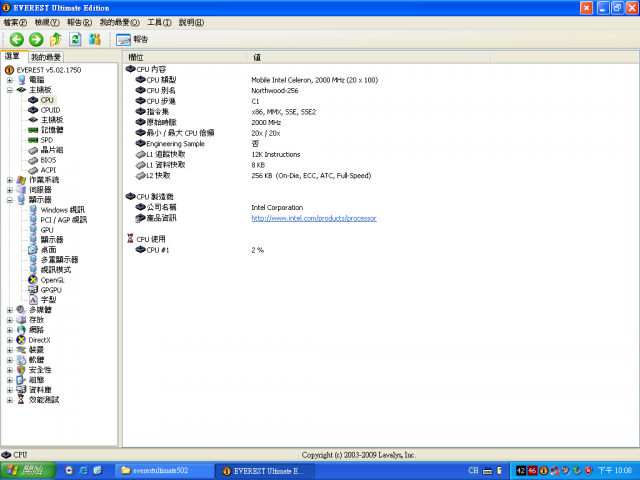This screenshot has width=640, height=480.
Task: Open the intel.com processor product link
Action: pyautogui.click(x=313, y=218)
